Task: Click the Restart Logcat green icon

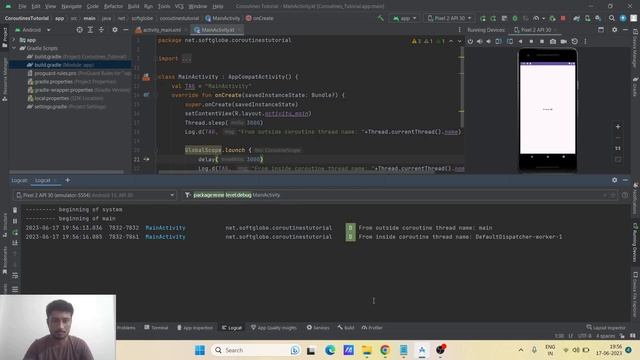Action: click(x=15, y=232)
